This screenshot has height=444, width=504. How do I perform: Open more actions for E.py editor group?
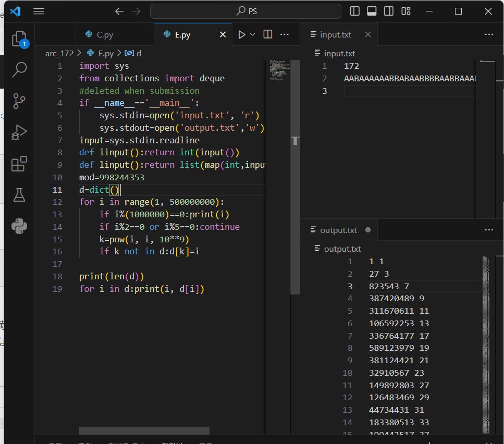[x=285, y=34]
